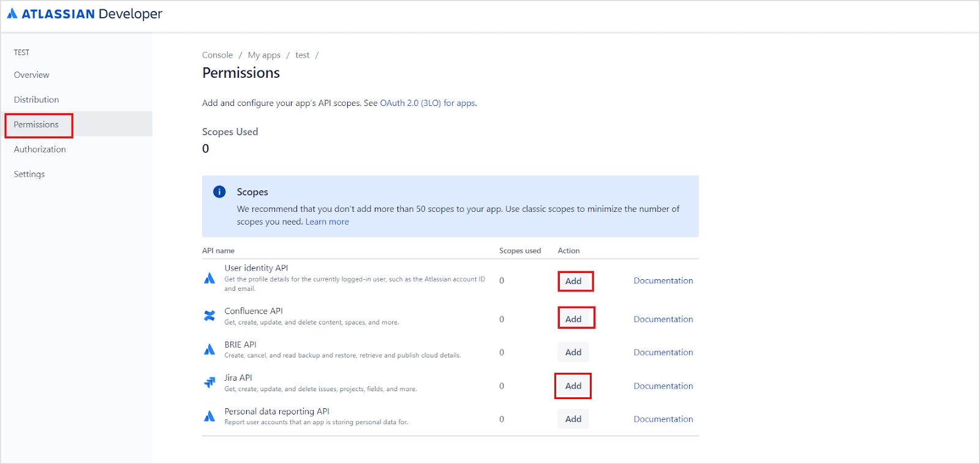Open Settings from the sidebar

click(29, 174)
